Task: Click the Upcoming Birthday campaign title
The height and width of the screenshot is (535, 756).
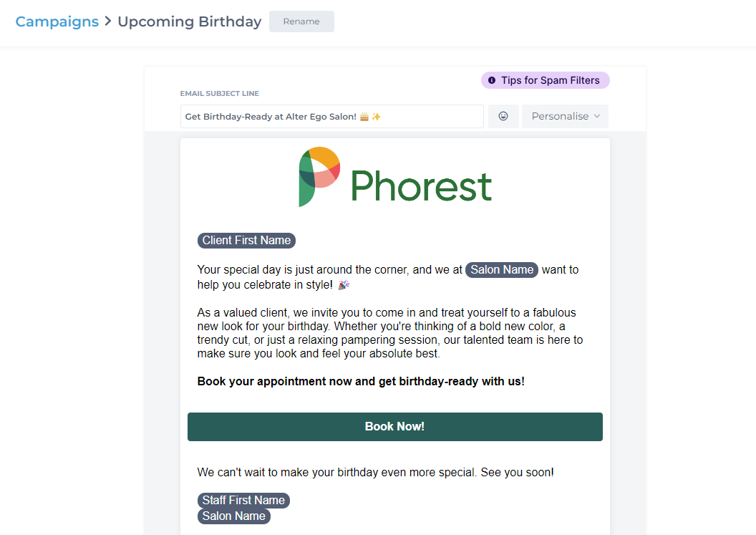Action: [190, 21]
